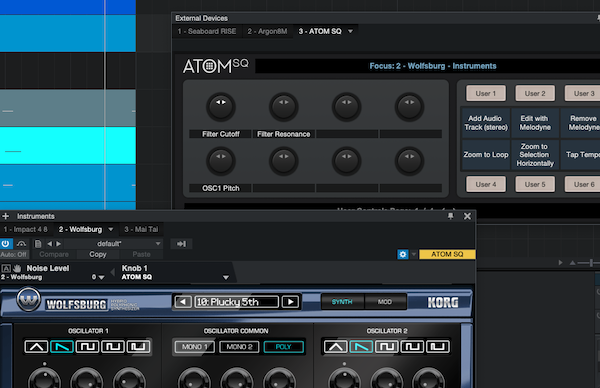Open the blue gear settings icon
This screenshot has width=600, height=388.
[x=403, y=254]
